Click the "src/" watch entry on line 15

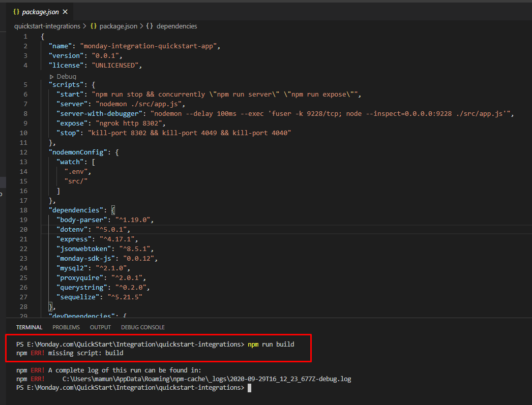(x=76, y=181)
